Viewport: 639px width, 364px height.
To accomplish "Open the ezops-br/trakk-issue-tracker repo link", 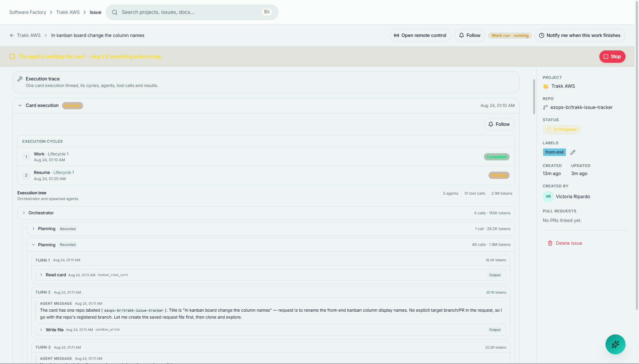I will pos(581,107).
